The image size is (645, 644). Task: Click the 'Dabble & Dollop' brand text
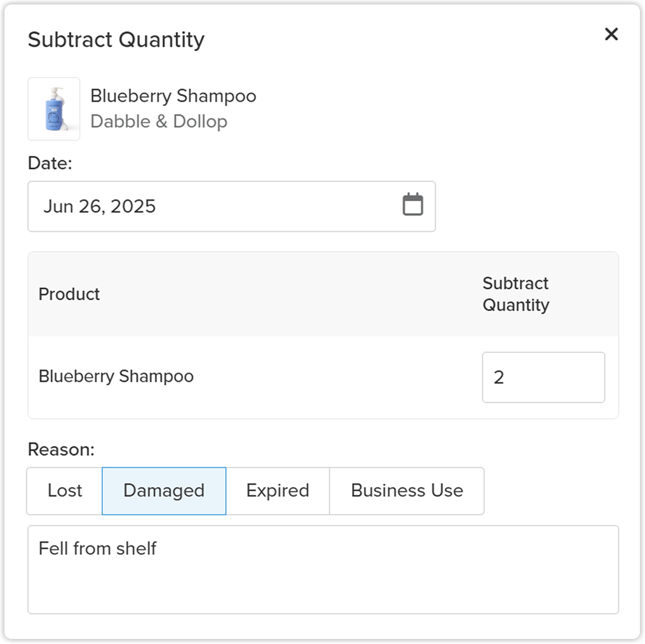pos(159,121)
